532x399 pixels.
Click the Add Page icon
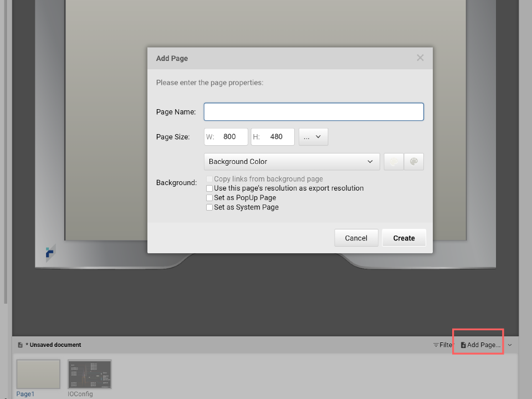pyautogui.click(x=463, y=345)
